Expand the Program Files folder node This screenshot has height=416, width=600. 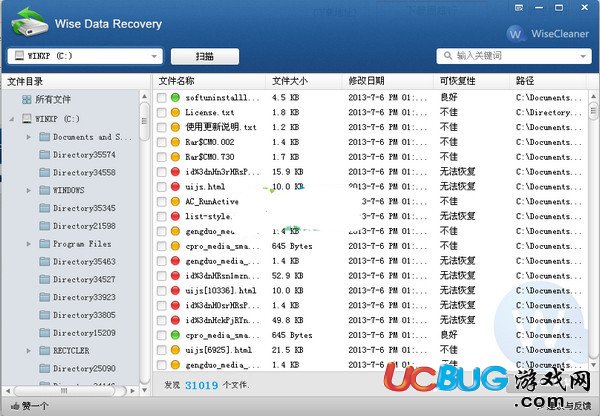point(29,244)
